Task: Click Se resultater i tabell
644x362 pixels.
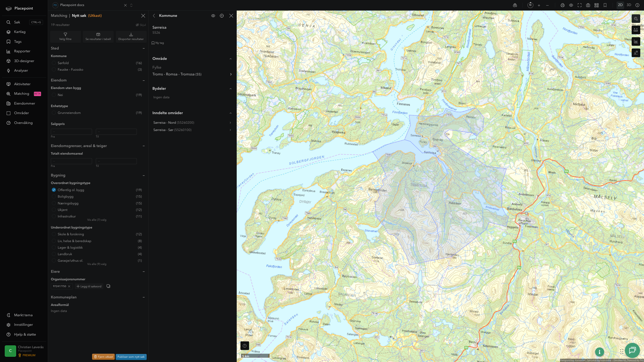Action: (98, 37)
